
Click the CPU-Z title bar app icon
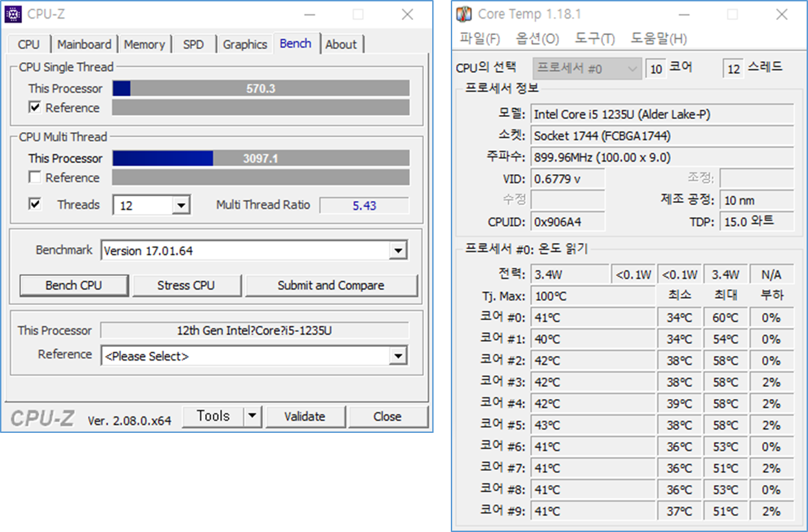(13, 14)
